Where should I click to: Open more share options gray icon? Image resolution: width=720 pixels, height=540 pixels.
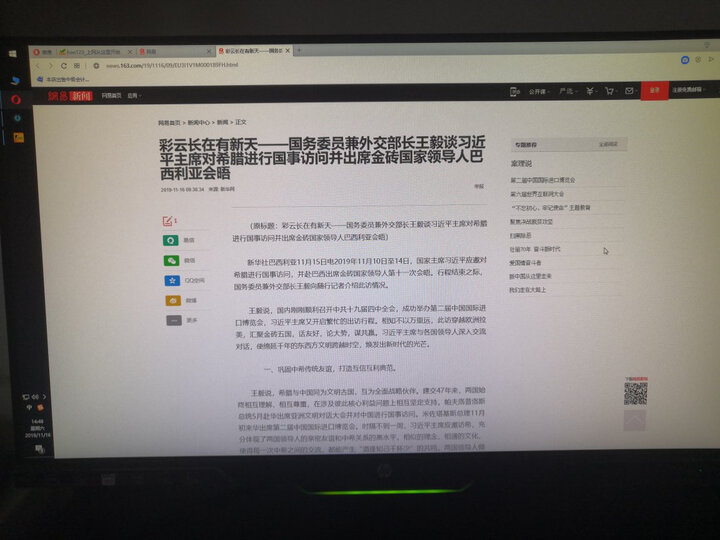coord(174,320)
